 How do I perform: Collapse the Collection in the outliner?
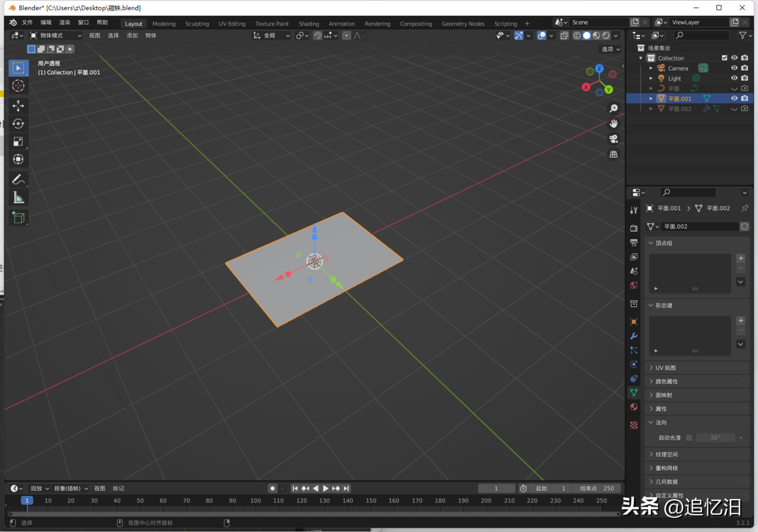pyautogui.click(x=641, y=57)
